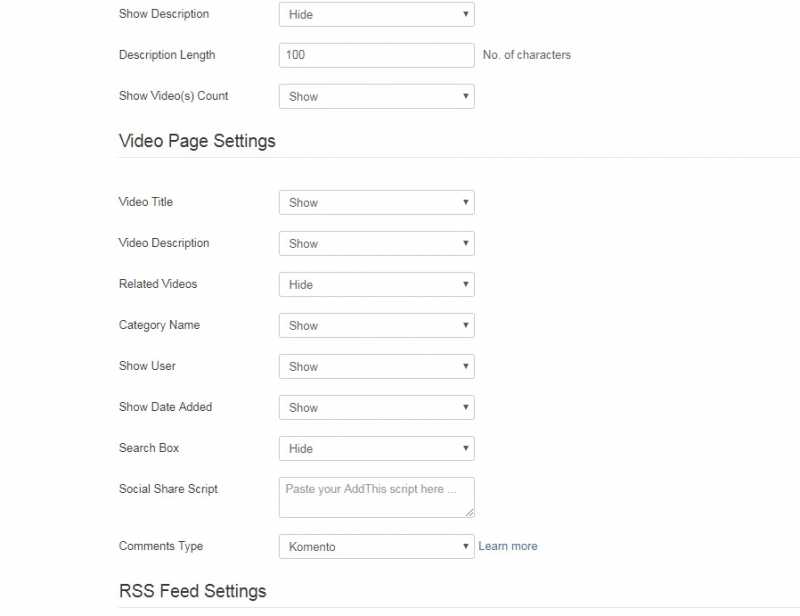Image resolution: width=800 pixels, height=616 pixels.
Task: Click the Social Share Script label
Action: pyautogui.click(x=168, y=489)
